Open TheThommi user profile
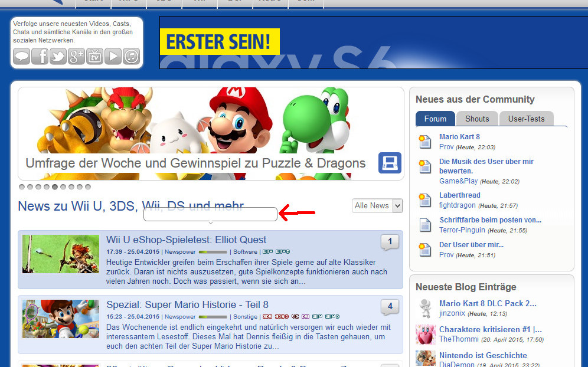 (459, 339)
